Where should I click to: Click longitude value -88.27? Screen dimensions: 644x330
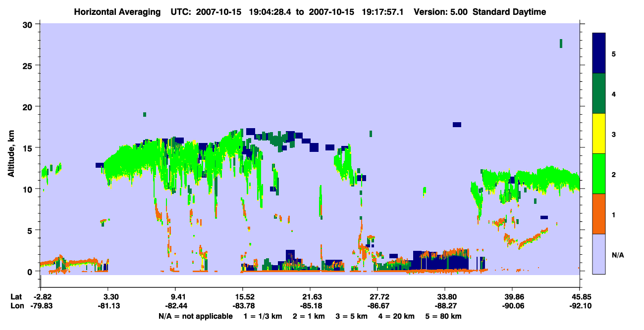tap(445, 306)
